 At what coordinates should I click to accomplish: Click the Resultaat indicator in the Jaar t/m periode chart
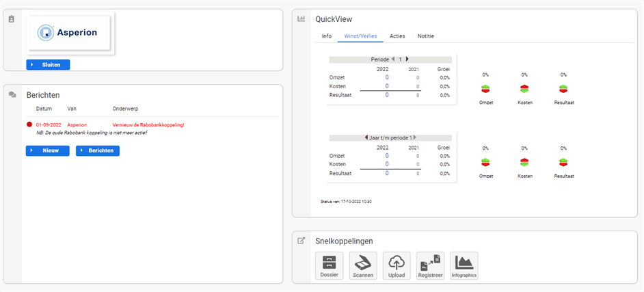point(563,162)
